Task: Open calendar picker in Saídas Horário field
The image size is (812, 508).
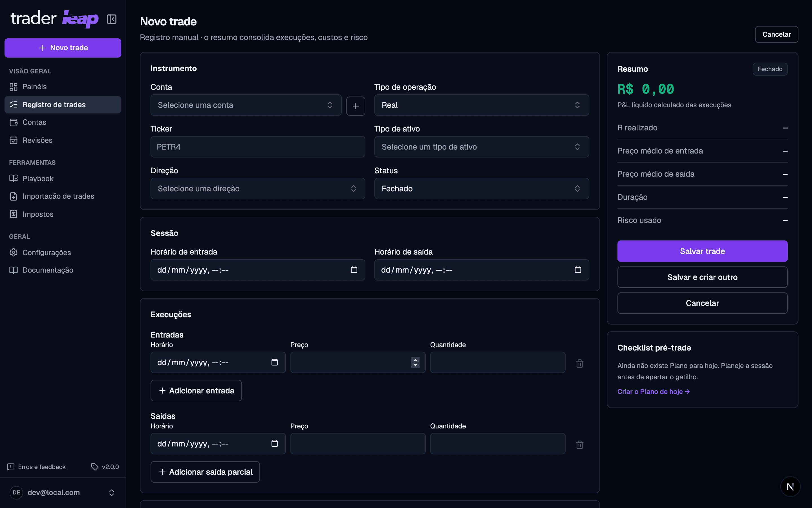Action: point(274,443)
